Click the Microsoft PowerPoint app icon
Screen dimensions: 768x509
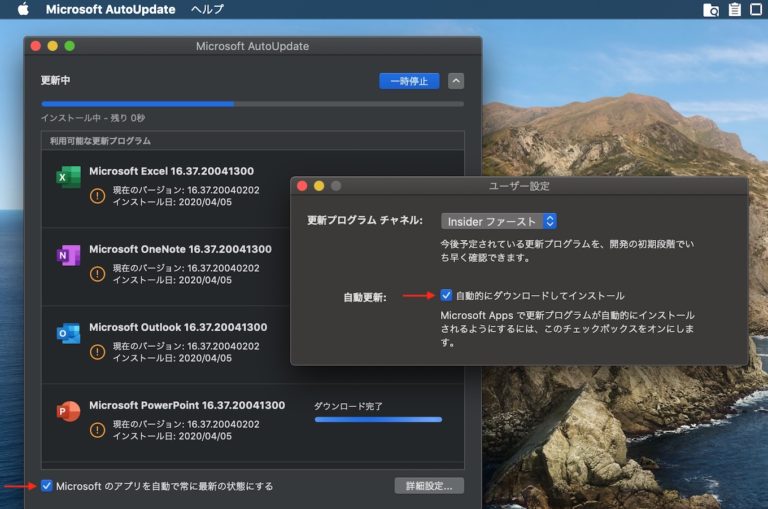[68, 412]
